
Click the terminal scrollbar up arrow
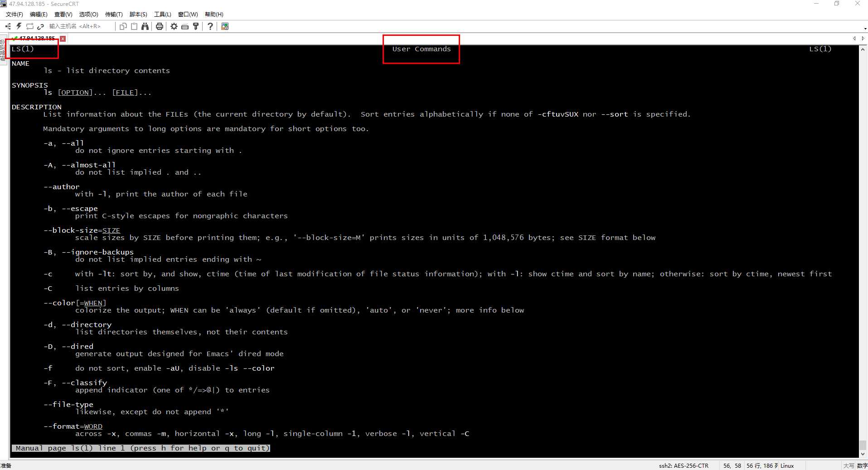coord(863,49)
